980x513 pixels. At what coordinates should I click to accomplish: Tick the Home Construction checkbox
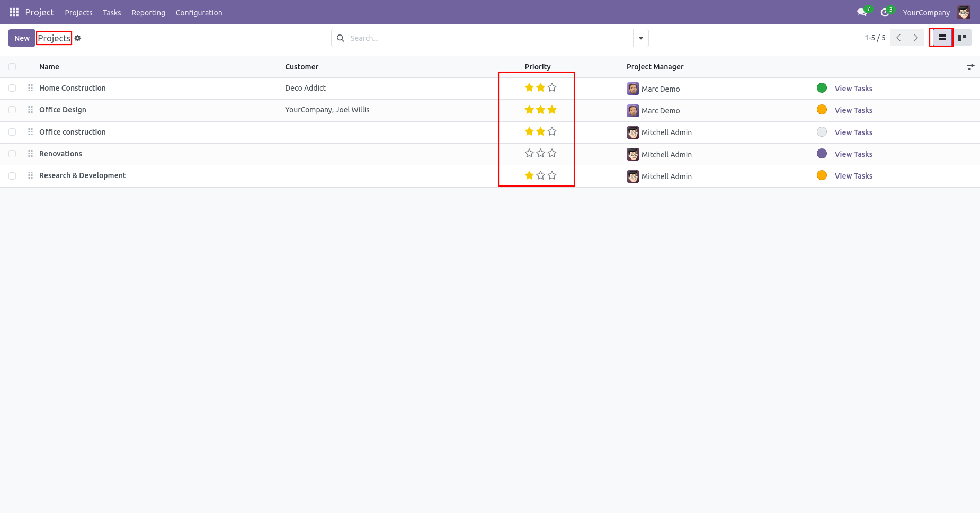click(12, 88)
